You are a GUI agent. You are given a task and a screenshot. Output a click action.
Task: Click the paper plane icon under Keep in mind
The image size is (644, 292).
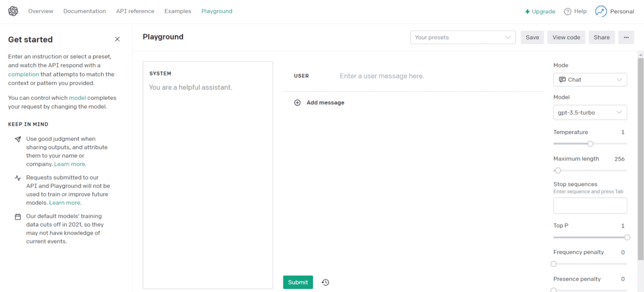[x=18, y=139]
